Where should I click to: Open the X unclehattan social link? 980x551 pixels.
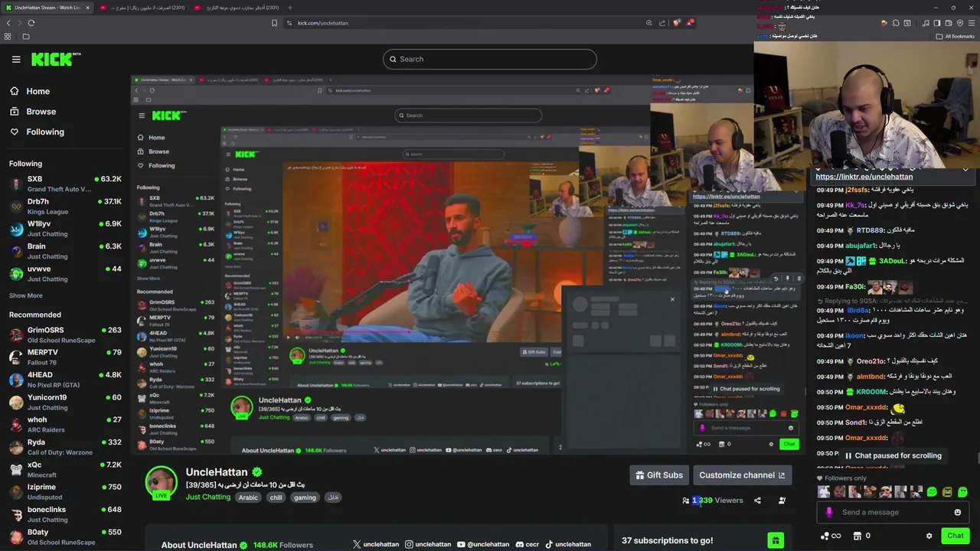(x=376, y=544)
